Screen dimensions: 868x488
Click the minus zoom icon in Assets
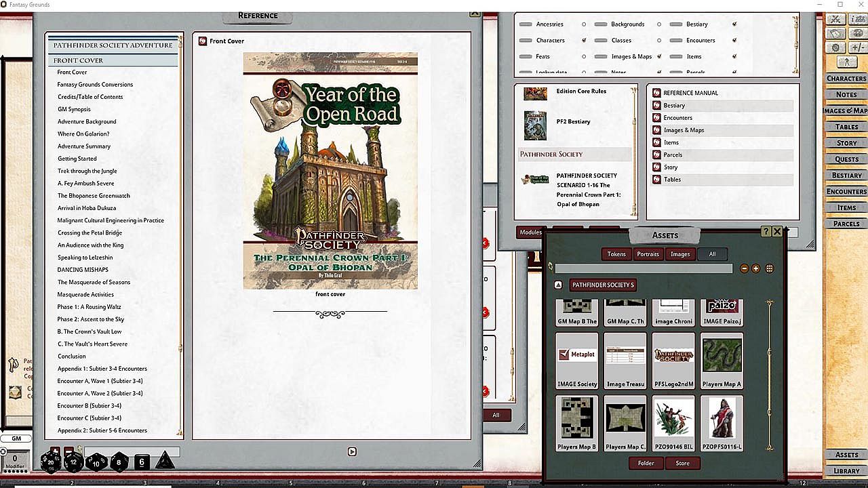(745, 268)
